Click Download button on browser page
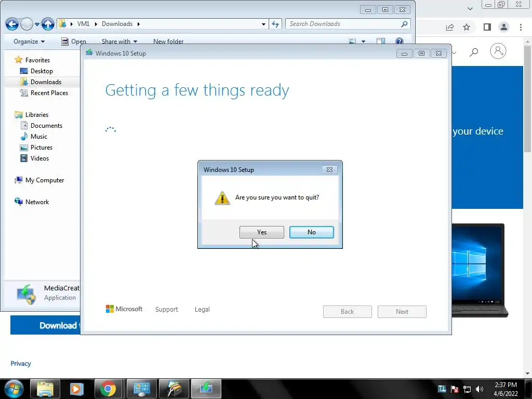This screenshot has height=399, width=532. coord(46,325)
